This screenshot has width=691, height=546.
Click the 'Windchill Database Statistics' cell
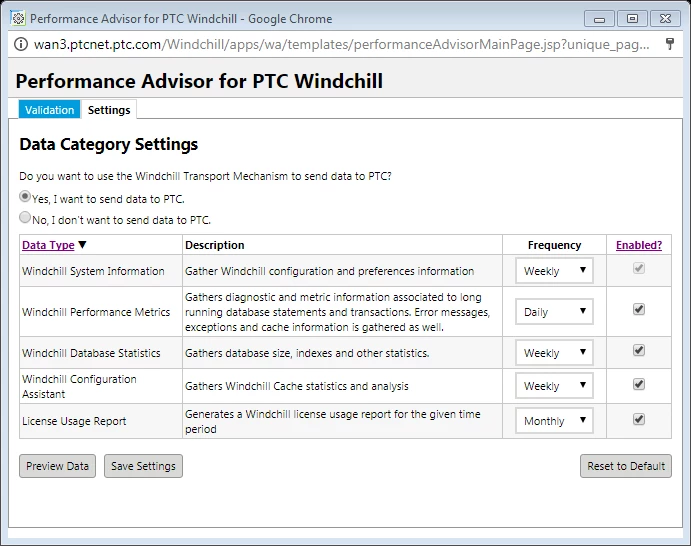[x=101, y=353]
